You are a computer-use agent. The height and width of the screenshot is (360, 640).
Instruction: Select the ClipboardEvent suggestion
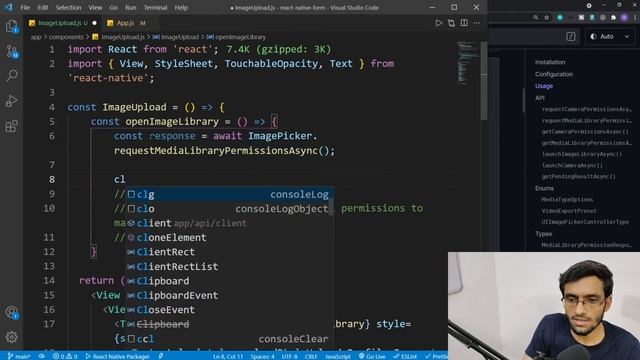coord(229,296)
